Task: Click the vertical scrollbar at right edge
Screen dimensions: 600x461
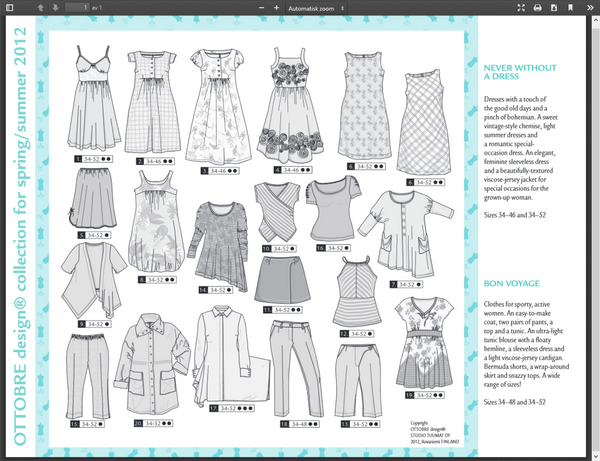Action: [x=596, y=237]
